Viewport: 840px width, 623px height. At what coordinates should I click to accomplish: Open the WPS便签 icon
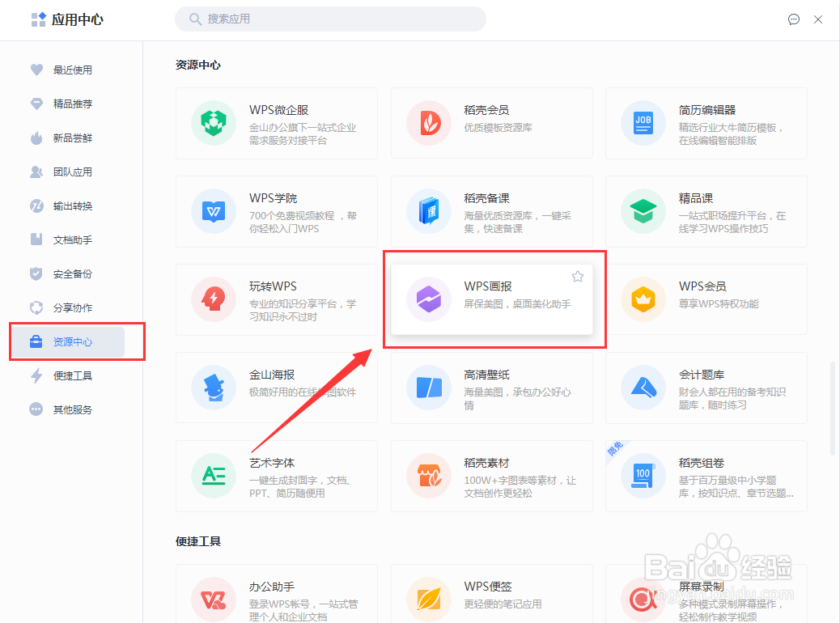click(429, 600)
